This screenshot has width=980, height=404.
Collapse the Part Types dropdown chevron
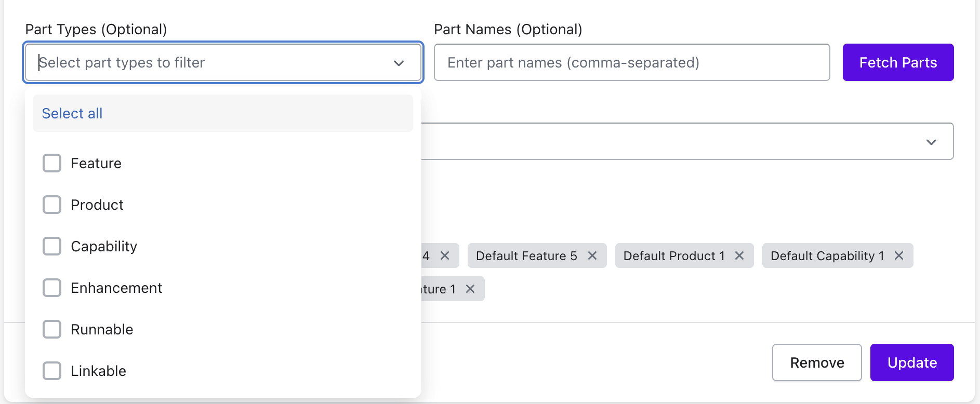point(399,63)
